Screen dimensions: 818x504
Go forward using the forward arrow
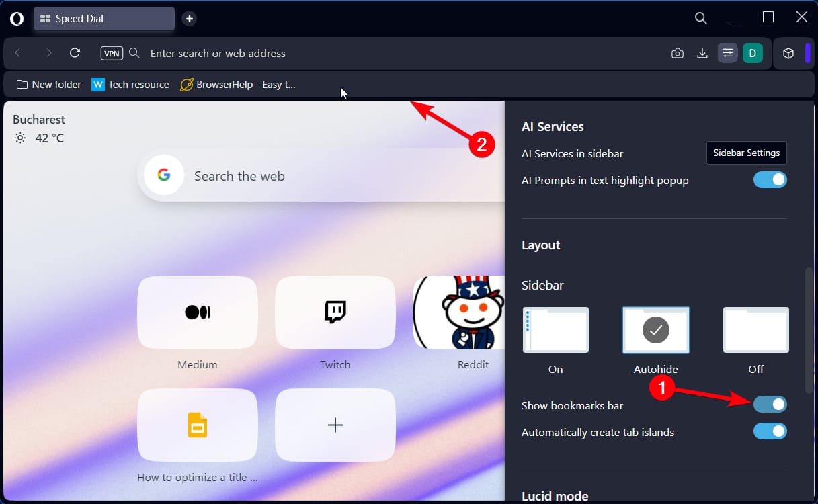(48, 53)
